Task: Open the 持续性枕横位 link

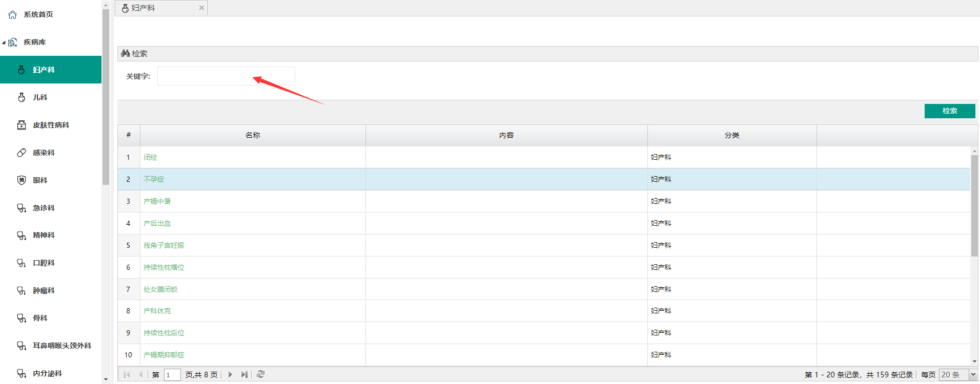Action: [x=164, y=267]
